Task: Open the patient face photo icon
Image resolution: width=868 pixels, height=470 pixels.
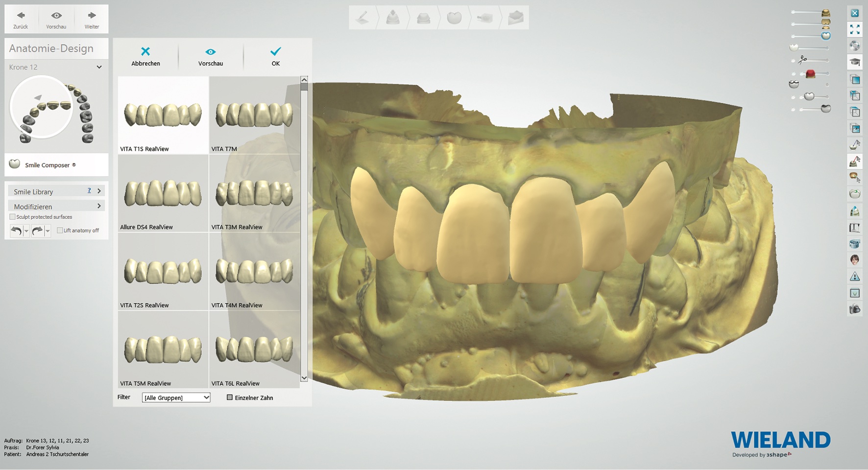Action: [855, 260]
